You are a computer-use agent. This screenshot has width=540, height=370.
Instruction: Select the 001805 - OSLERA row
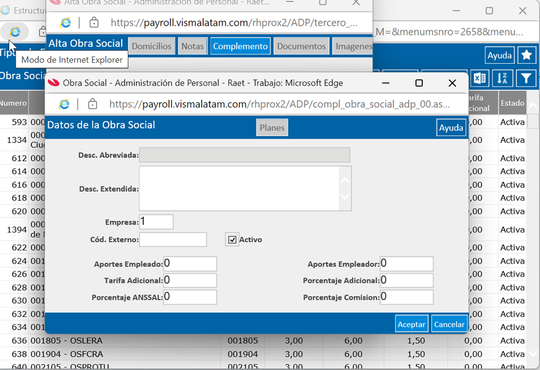coord(263,340)
